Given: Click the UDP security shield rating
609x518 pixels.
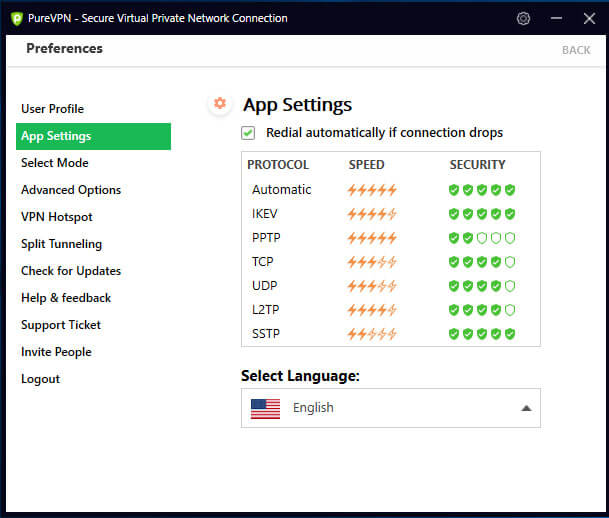Looking at the screenshot, I should point(481,286).
